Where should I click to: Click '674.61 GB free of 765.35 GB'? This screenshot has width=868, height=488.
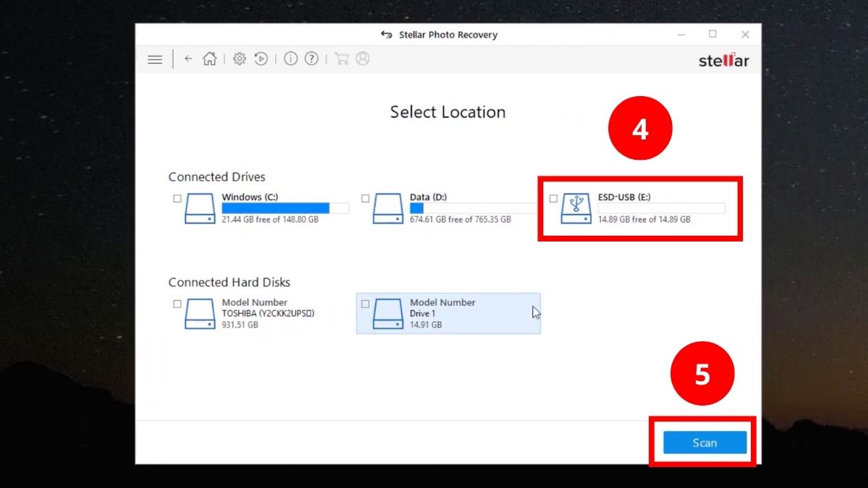click(460, 219)
